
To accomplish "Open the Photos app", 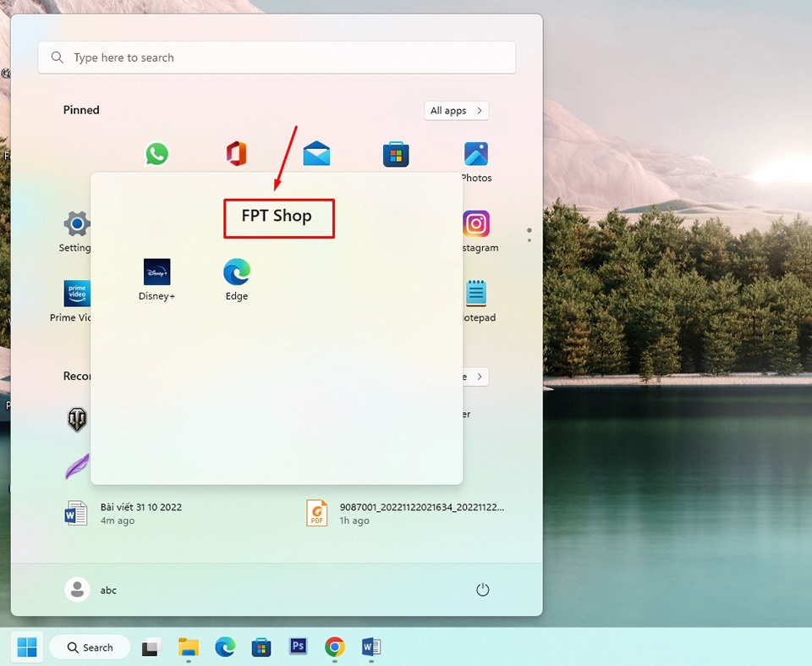I will [x=476, y=153].
